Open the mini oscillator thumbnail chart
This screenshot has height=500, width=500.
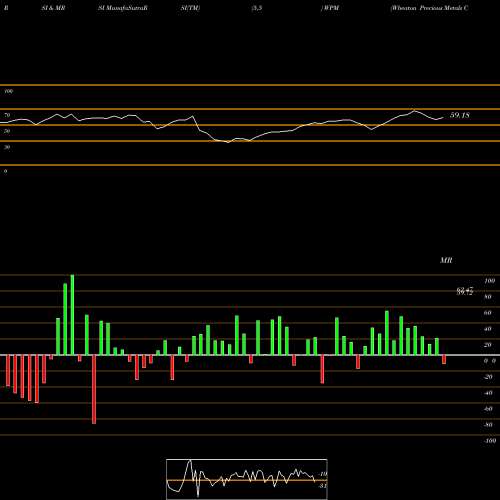(x=247, y=479)
